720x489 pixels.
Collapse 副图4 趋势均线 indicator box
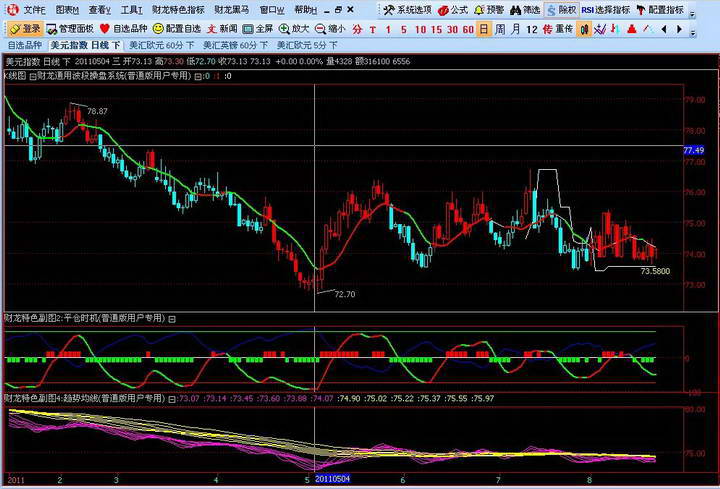click(172, 399)
